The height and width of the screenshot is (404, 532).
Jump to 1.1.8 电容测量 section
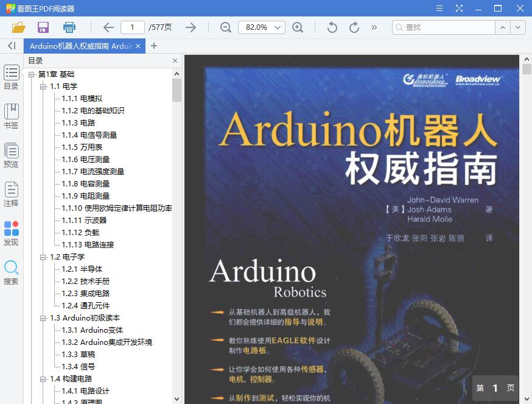pos(85,184)
